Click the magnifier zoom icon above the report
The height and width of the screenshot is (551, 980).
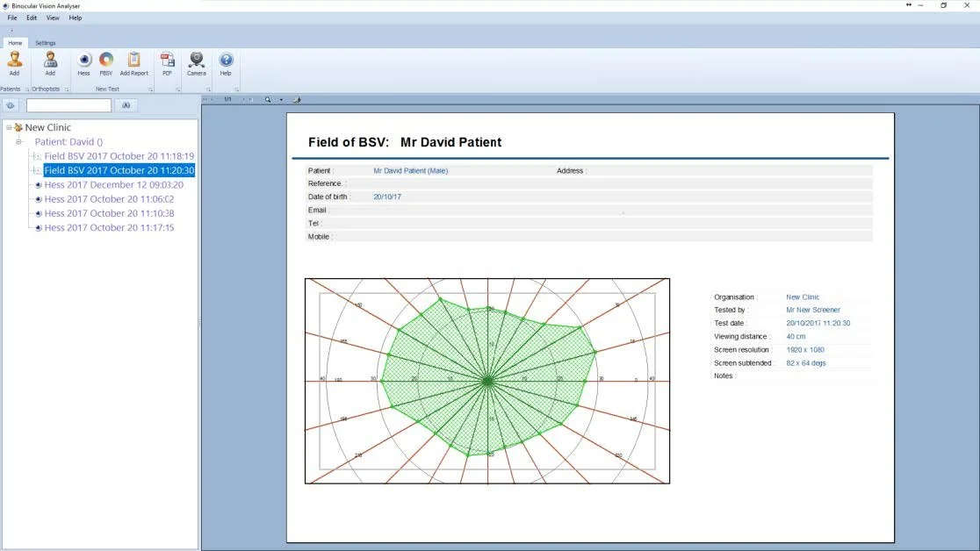pyautogui.click(x=268, y=99)
